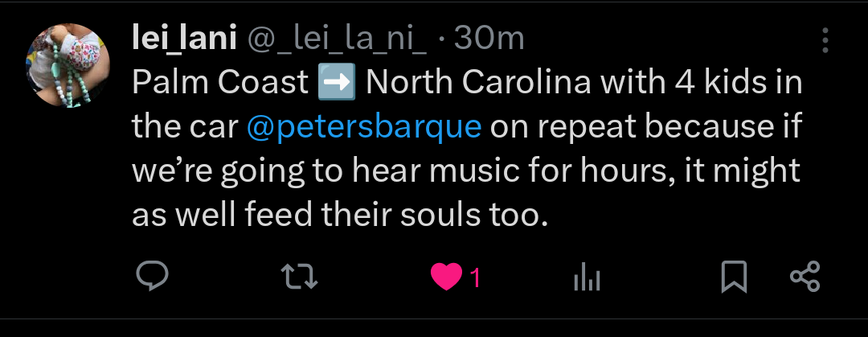Image resolution: width=868 pixels, height=337 pixels.
Task: Click the like count number 1
Action: point(475,278)
